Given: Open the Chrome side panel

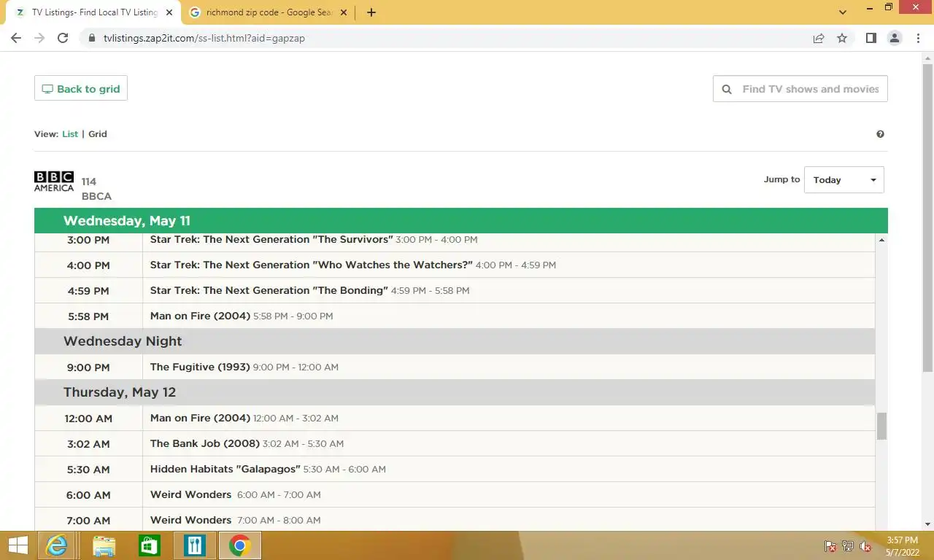Looking at the screenshot, I should (x=871, y=38).
